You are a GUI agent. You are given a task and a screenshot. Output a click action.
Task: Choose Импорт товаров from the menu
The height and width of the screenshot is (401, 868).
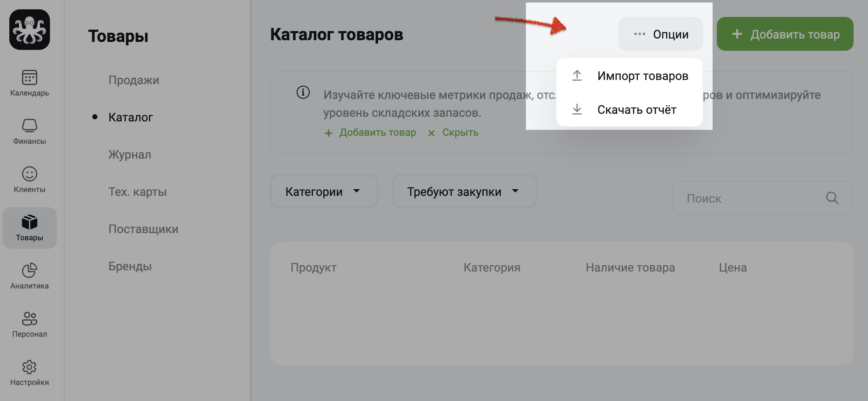(630, 76)
